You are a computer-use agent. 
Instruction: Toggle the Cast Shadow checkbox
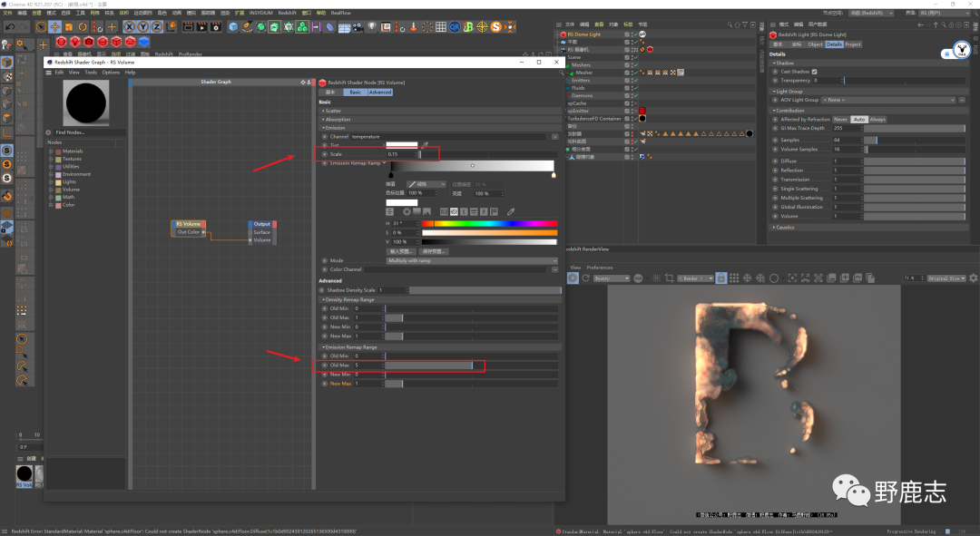[814, 72]
